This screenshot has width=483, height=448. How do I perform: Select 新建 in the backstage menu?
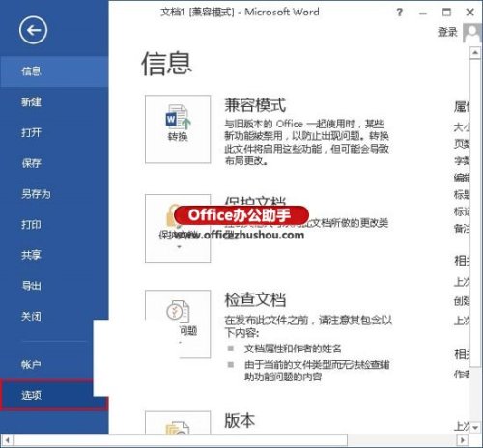click(x=54, y=102)
